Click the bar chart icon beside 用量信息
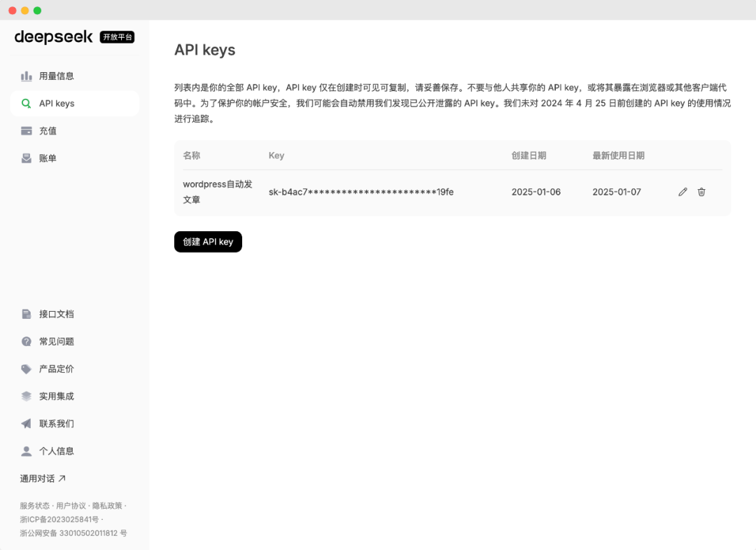Screen dimensions: 756x550 [x=27, y=76]
